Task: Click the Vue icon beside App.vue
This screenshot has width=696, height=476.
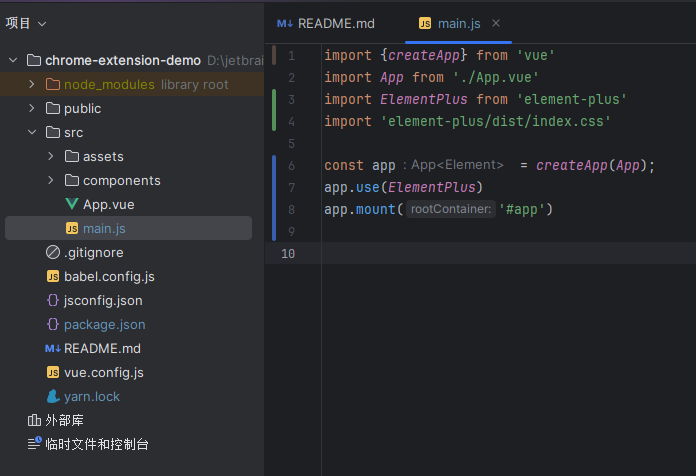Action: pos(72,204)
